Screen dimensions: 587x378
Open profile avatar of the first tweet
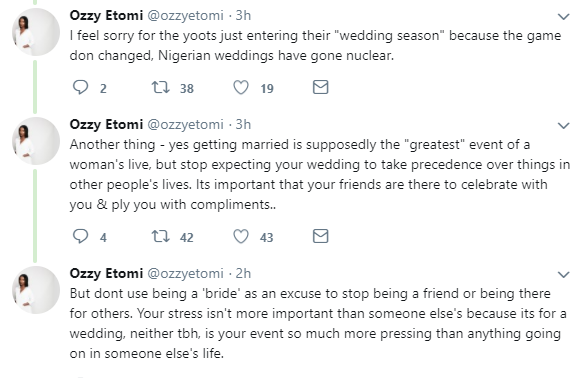[x=36, y=32]
